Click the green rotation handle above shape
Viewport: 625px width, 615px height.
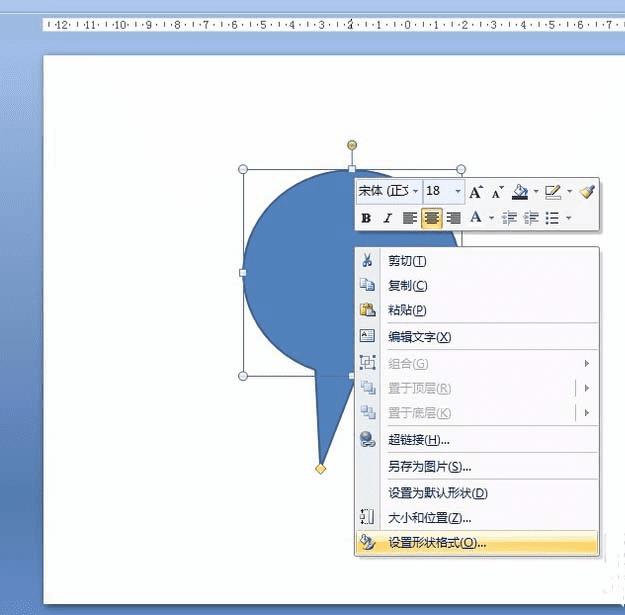352,145
